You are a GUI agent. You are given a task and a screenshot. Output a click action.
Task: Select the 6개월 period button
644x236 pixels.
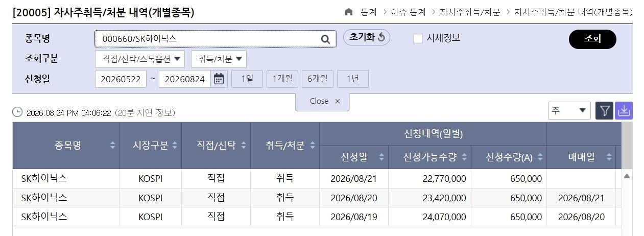(x=318, y=79)
